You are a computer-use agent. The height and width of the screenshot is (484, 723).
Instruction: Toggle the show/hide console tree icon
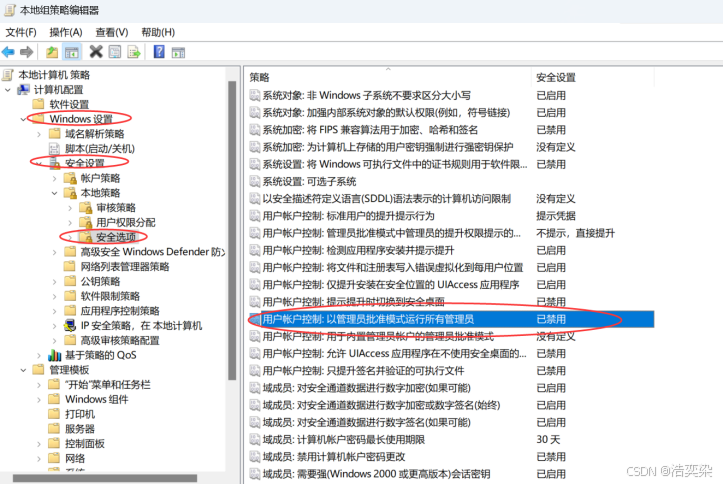[72, 52]
